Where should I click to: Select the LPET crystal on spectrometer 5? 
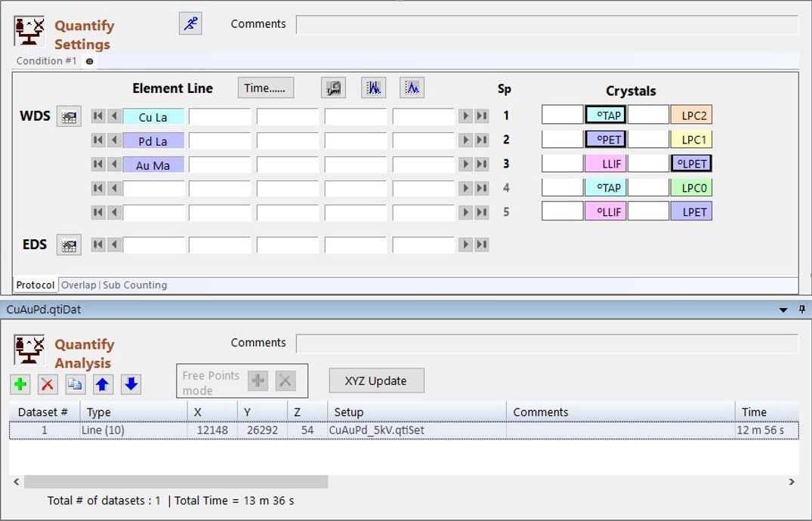click(x=691, y=211)
